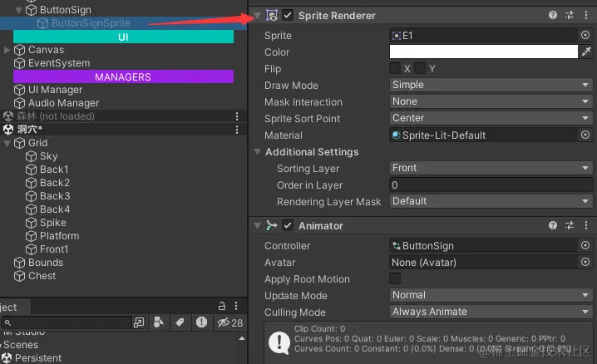Click Project search-in-packages scope icon
Screen dimensions: 597x364
139,322
